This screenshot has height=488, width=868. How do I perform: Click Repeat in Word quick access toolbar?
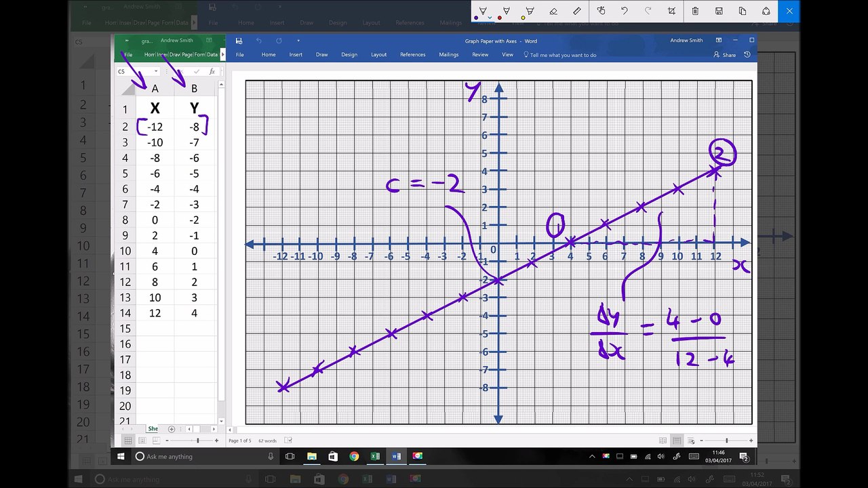pos(279,41)
